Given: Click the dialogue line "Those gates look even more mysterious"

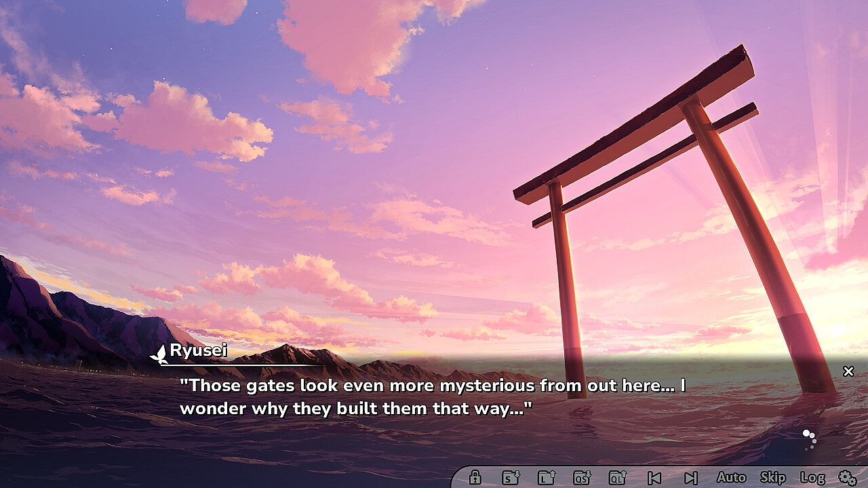Looking at the screenshot, I should tap(357, 386).
